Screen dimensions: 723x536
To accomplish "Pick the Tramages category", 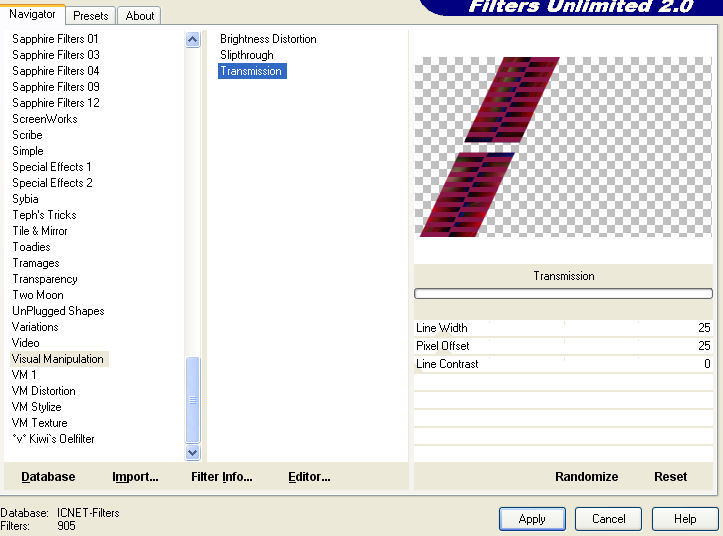I will pos(36,263).
